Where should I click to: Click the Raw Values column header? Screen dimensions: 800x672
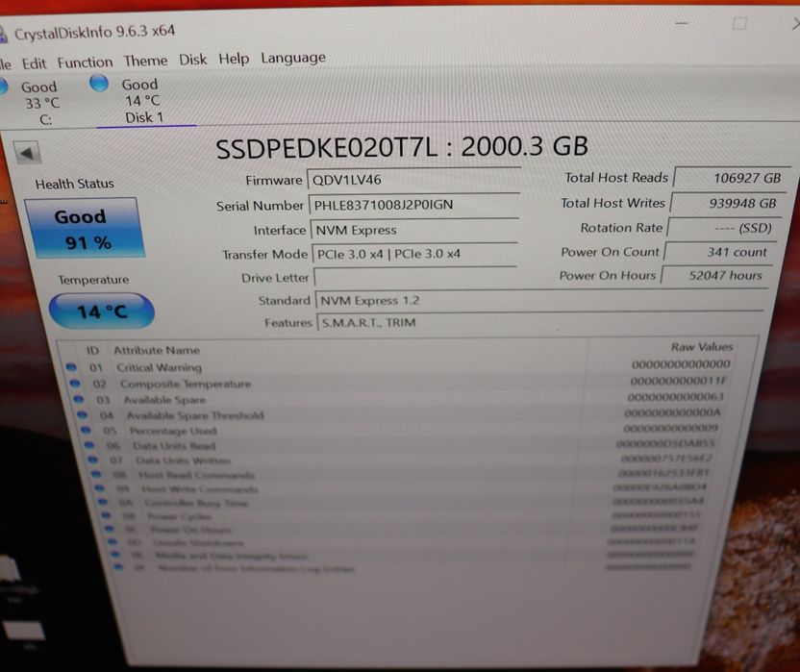[x=702, y=347]
